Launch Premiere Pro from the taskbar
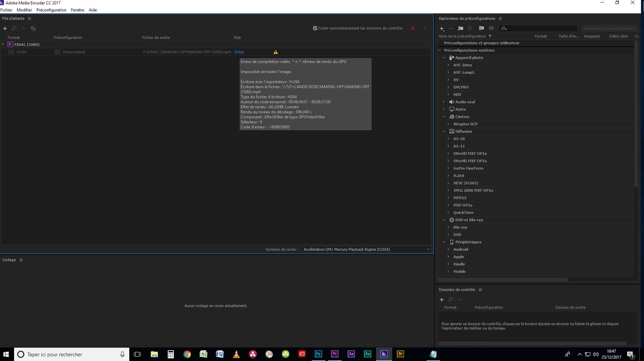The image size is (644, 361). [x=335, y=354]
